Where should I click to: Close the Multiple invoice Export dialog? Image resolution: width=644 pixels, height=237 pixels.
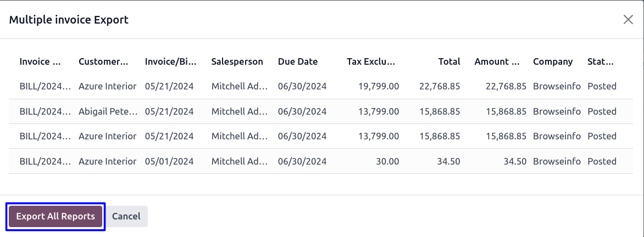[628, 20]
